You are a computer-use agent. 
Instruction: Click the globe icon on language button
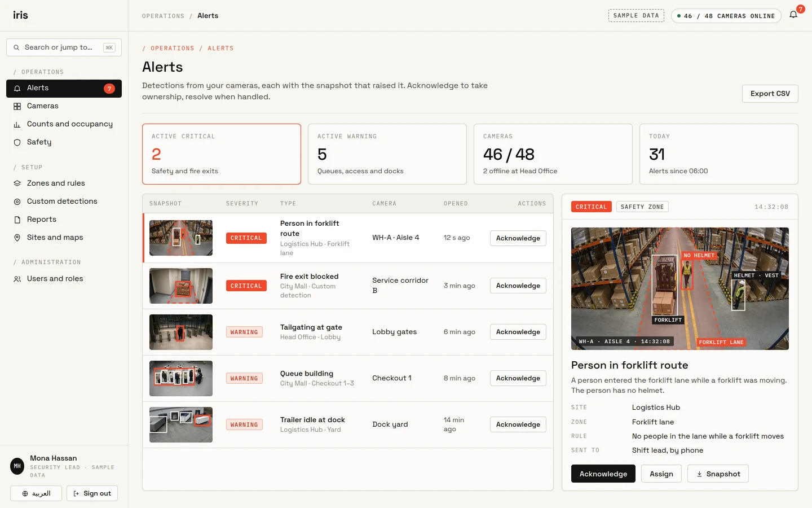[x=25, y=493]
